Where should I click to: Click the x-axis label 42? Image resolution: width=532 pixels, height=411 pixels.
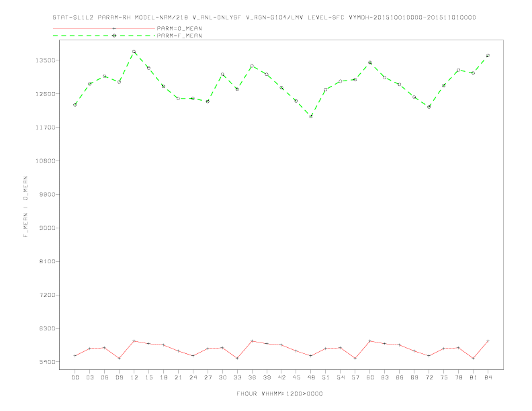click(x=281, y=377)
